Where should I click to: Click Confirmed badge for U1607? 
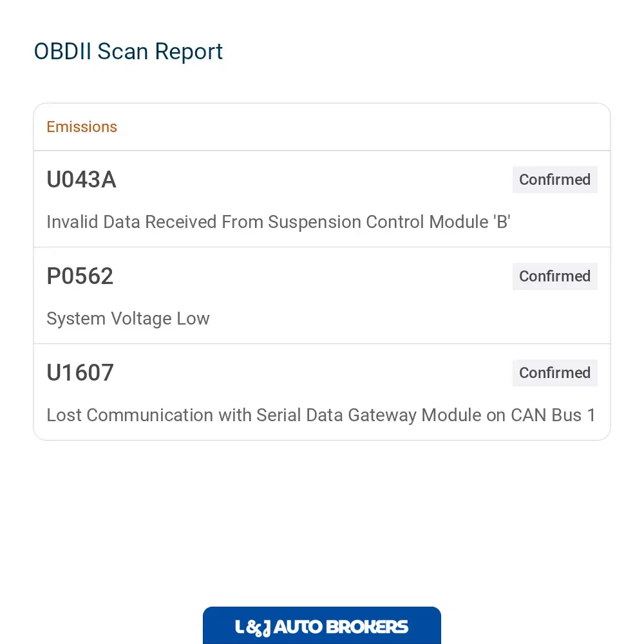tap(554, 372)
